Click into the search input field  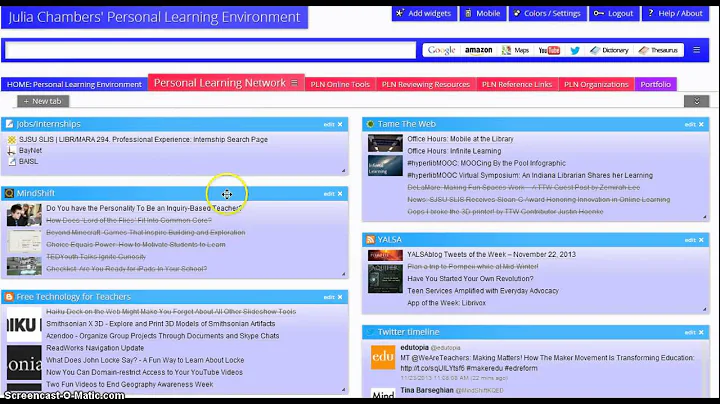(x=210, y=50)
